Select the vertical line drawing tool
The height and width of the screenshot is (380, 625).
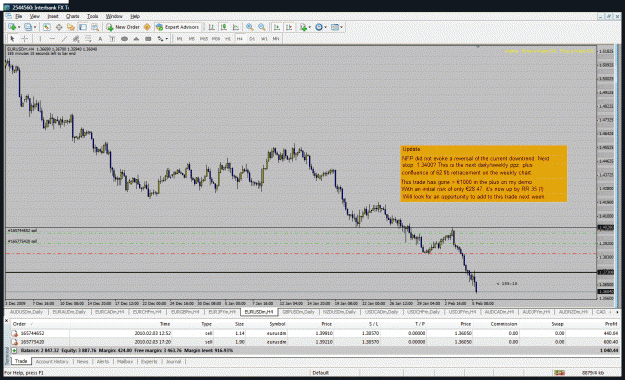[x=40, y=39]
